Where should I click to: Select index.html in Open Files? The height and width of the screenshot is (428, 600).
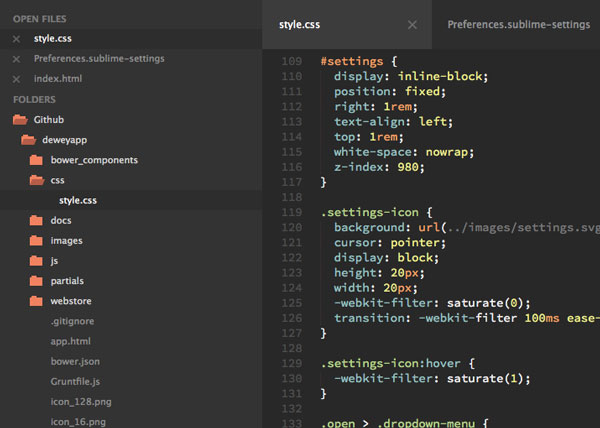pos(58,79)
